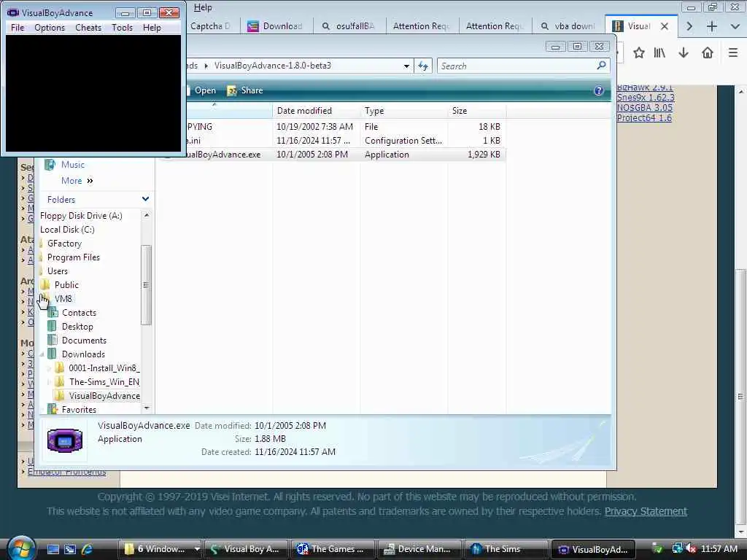Viewport: 747px width, 560px height.
Task: Click the Share button in Explorer toolbar
Action: point(245,90)
